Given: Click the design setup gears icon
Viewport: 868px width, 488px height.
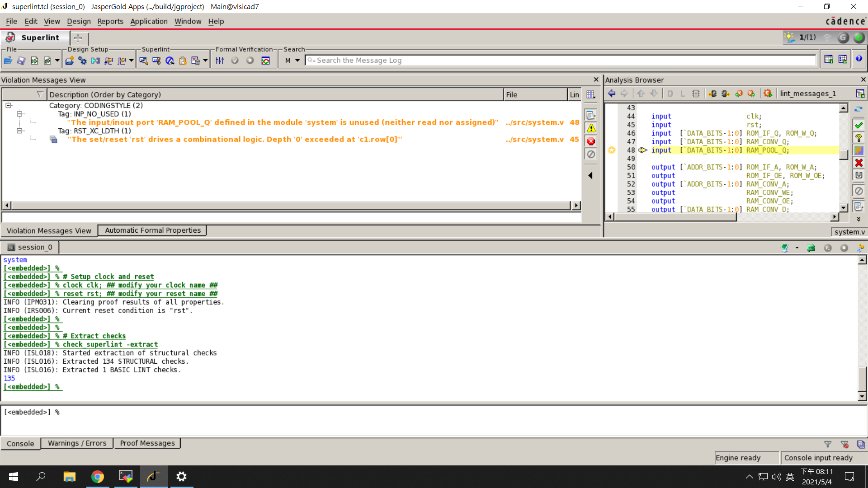Looking at the screenshot, I should coord(82,61).
